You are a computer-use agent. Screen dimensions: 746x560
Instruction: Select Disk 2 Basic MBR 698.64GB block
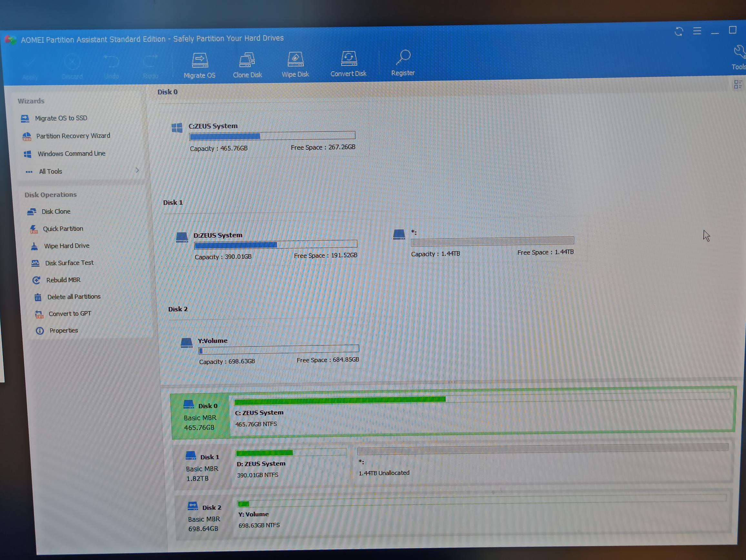(x=204, y=518)
